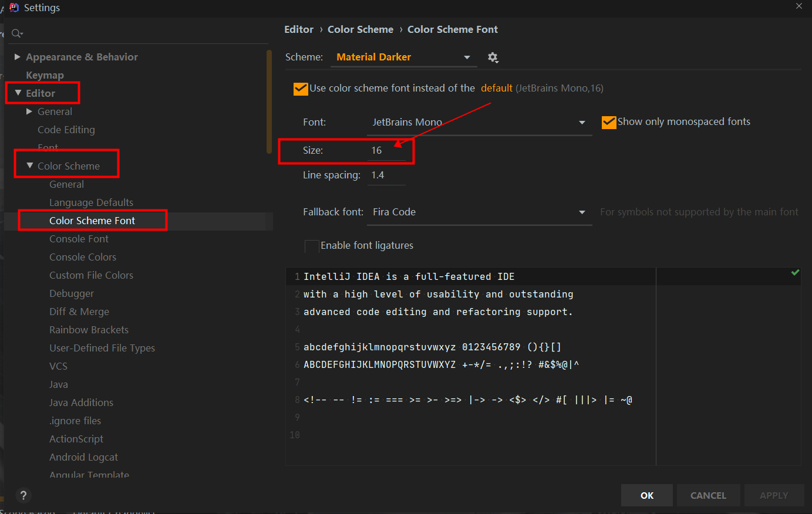Click the orange default font link
The image size is (812, 514).
[497, 88]
